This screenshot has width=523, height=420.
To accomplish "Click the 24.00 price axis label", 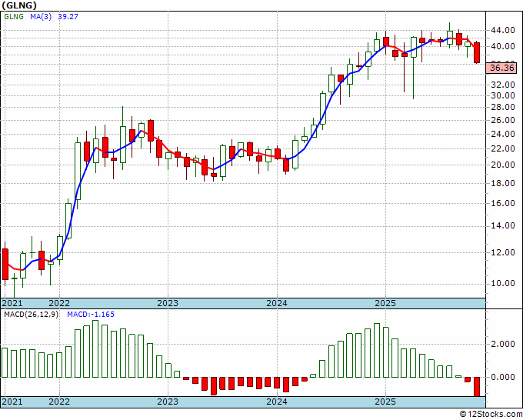I will [x=503, y=134].
